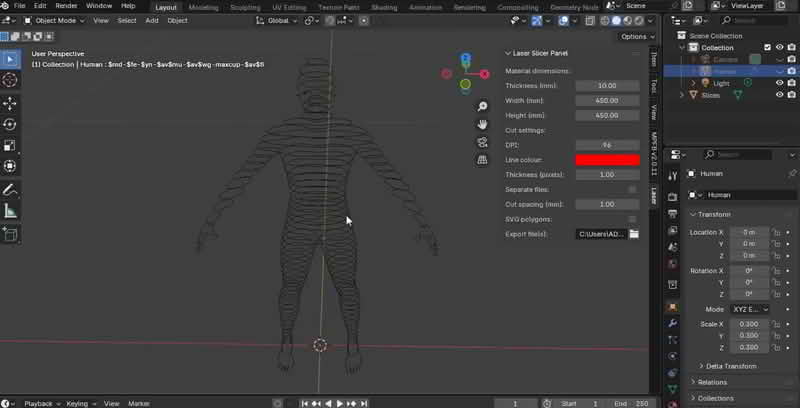
Task: Enable the Separate files checkbox
Action: [x=632, y=189]
